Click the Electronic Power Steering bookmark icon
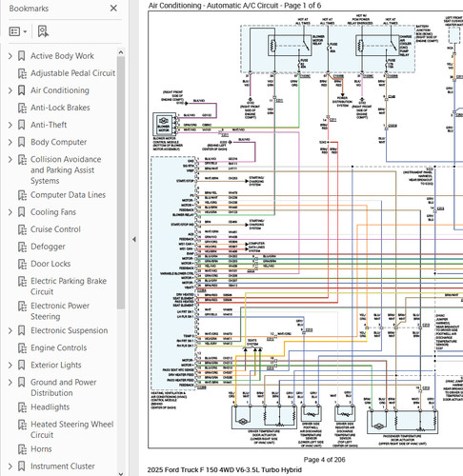Image resolution: width=463 pixels, height=476 pixels. pos(22,306)
